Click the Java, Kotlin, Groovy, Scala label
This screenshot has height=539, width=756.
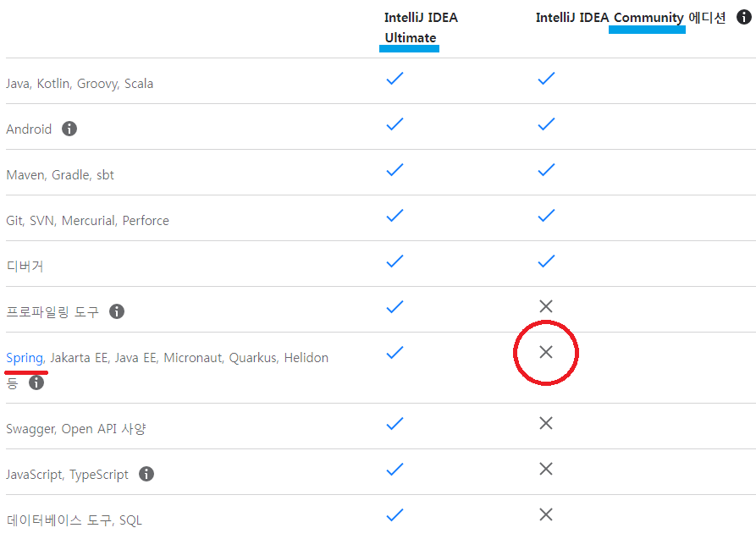[x=80, y=84]
